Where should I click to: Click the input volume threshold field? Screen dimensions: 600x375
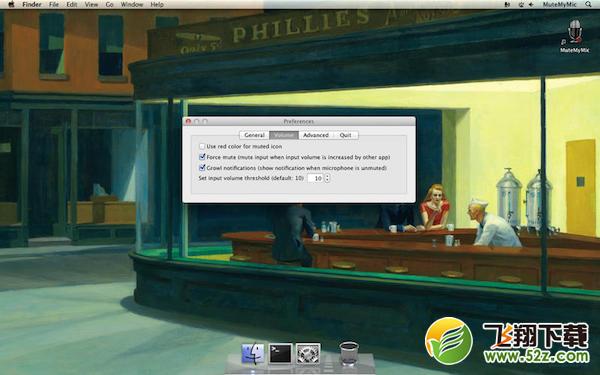tap(316, 178)
